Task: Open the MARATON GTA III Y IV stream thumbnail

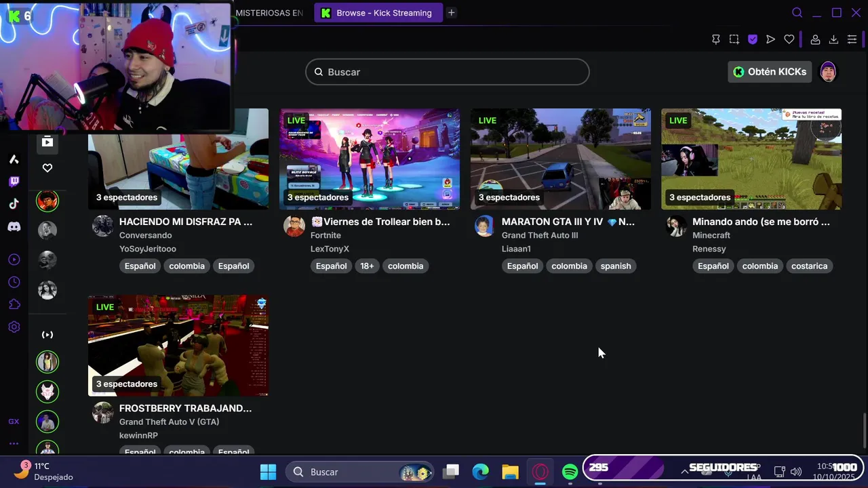Action: [561, 159]
